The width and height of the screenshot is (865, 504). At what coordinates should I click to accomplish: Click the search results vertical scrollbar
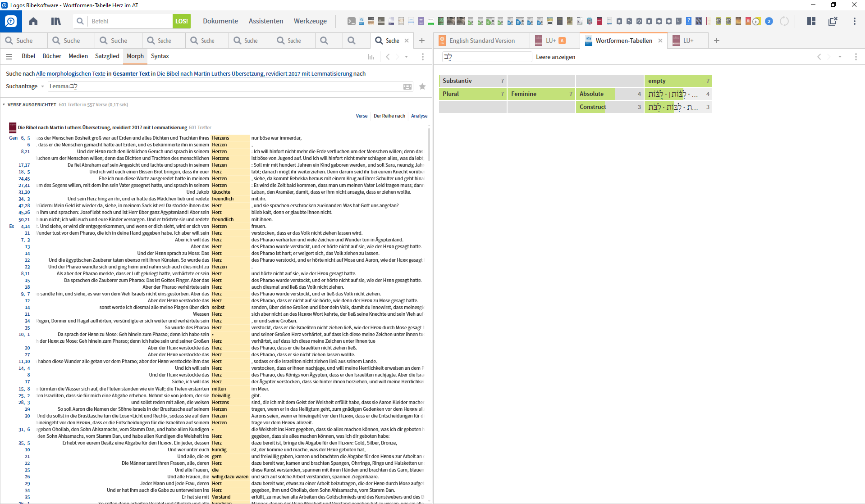point(429,145)
